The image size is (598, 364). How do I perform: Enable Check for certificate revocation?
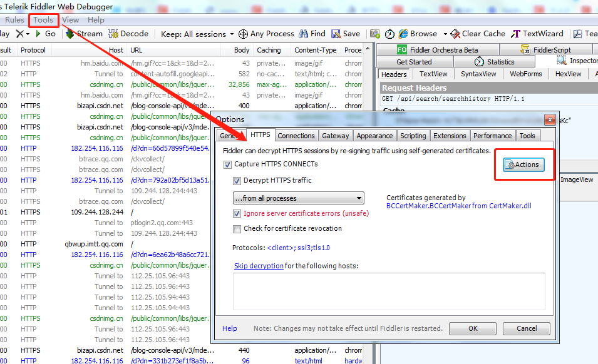(237, 229)
